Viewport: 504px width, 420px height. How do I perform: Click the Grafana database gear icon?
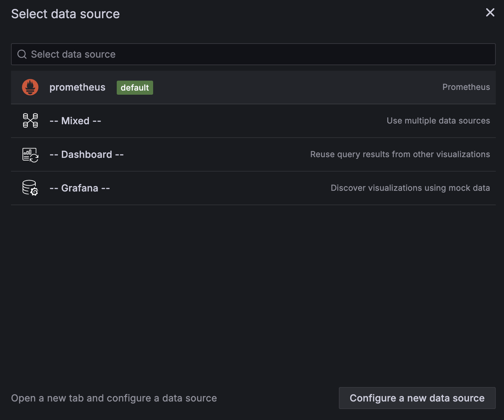point(30,188)
